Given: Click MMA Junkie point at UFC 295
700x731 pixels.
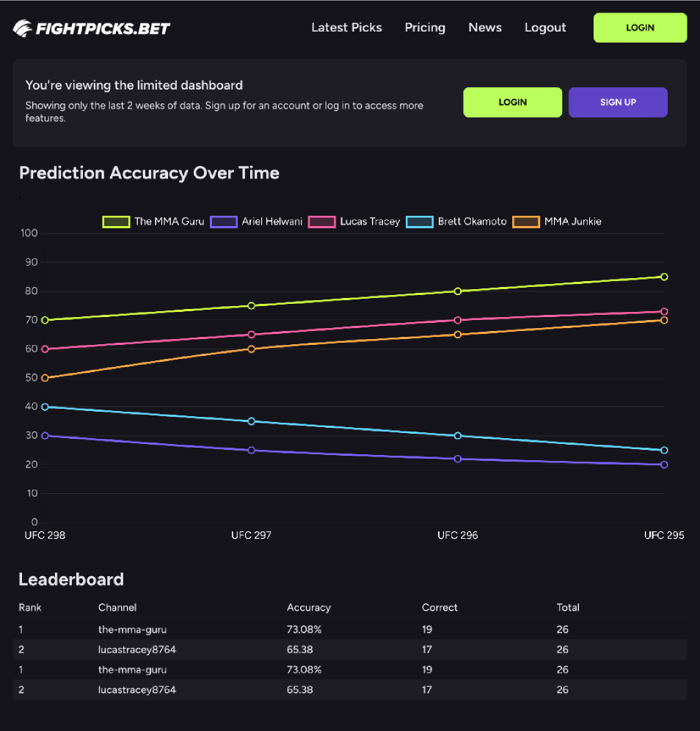Looking at the screenshot, I should point(664,320).
